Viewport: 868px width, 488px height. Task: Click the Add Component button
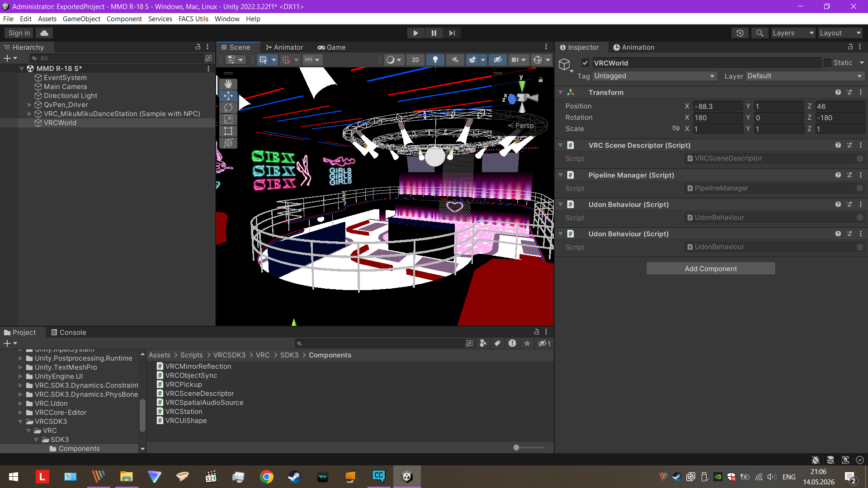pos(711,269)
